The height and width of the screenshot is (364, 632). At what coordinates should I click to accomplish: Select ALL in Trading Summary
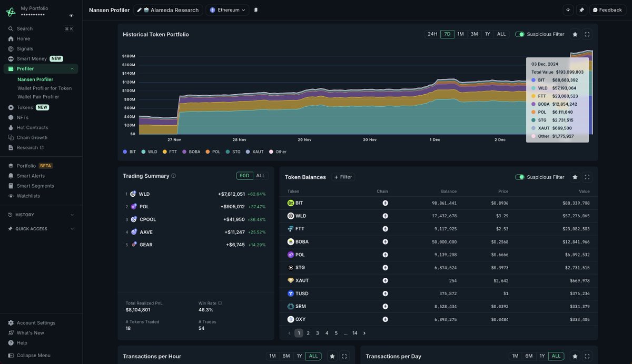coord(261,176)
